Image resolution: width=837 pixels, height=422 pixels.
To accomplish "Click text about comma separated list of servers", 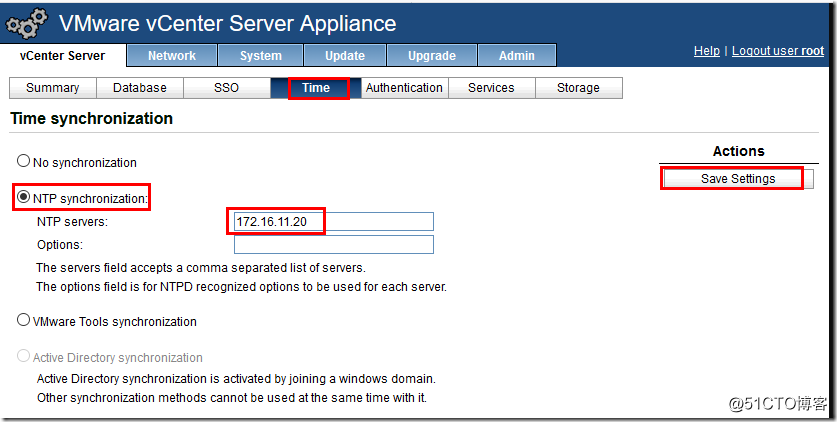I will 201,268.
